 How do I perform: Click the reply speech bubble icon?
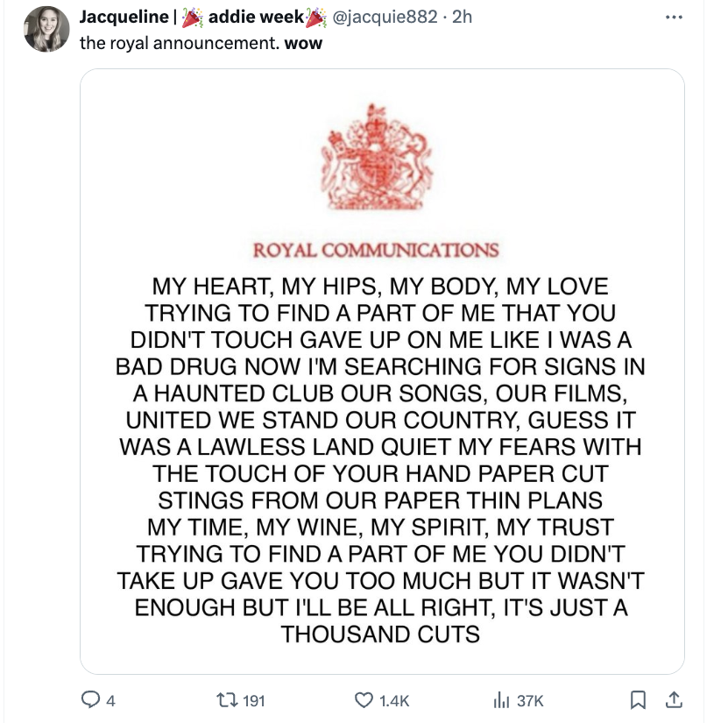tap(89, 699)
